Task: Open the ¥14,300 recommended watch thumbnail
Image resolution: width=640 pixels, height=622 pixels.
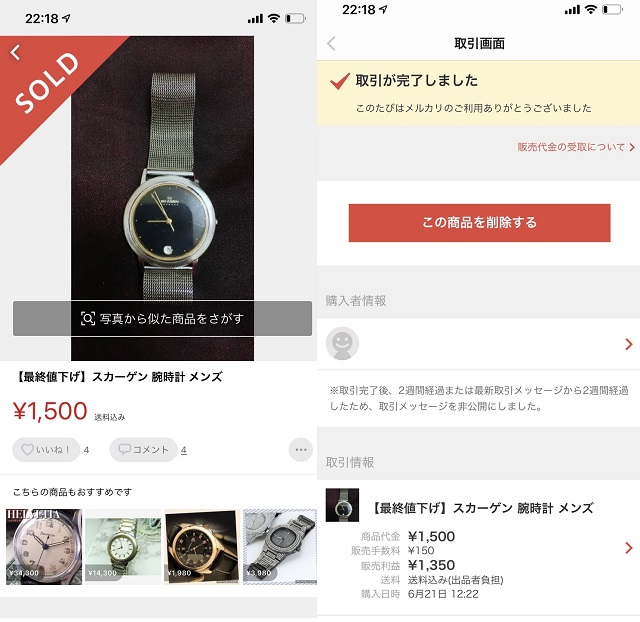Action: [x=123, y=546]
